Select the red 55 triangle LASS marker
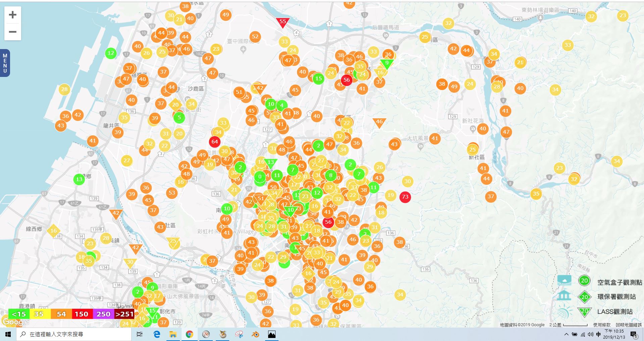 (x=283, y=22)
